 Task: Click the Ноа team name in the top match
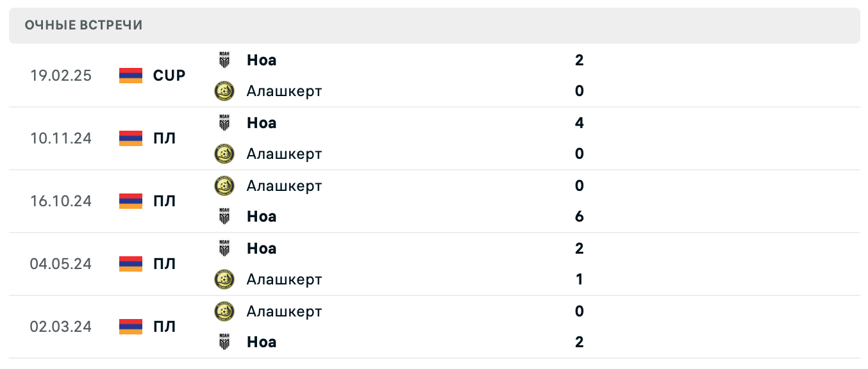coord(261,60)
